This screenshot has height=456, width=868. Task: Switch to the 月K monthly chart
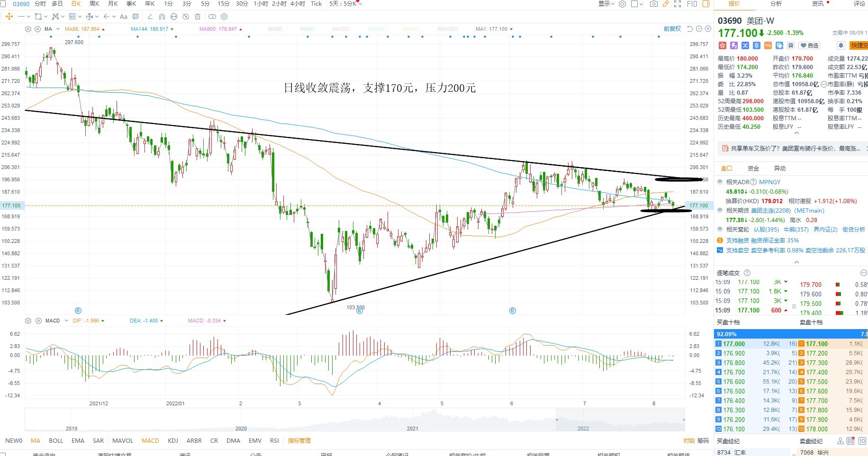113,4
